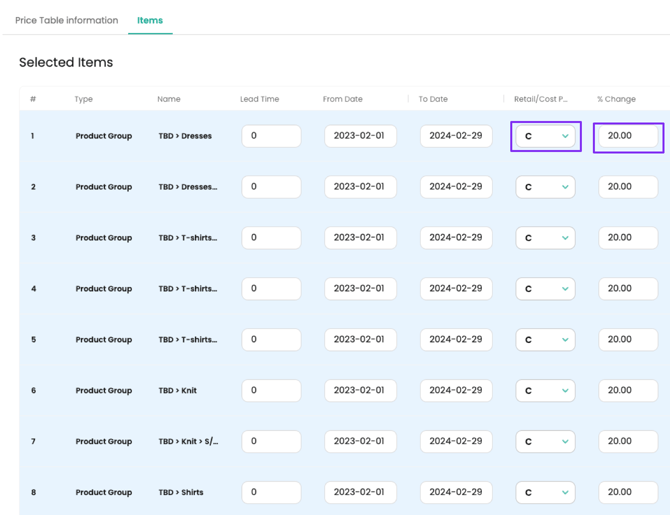
Task: Sort by the Lead Time column header
Action: (259, 99)
